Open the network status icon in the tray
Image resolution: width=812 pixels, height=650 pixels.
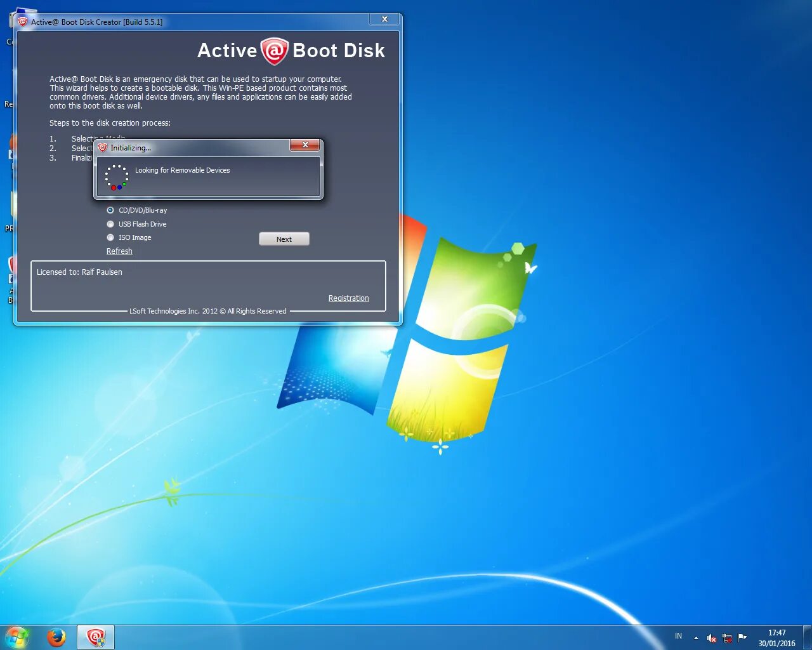pyautogui.click(x=727, y=637)
